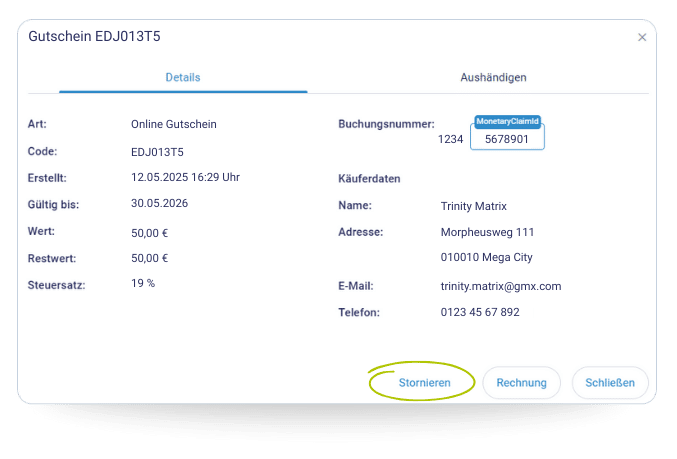Open the Rechnung invoice button

point(521,382)
